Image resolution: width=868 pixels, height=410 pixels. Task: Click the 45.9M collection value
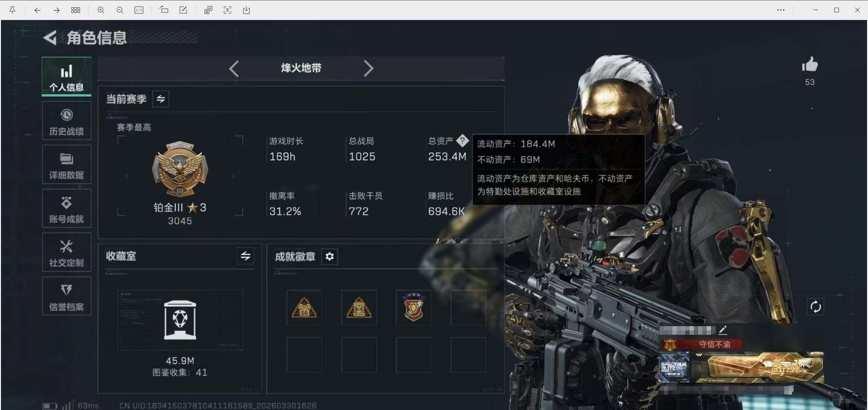180,360
